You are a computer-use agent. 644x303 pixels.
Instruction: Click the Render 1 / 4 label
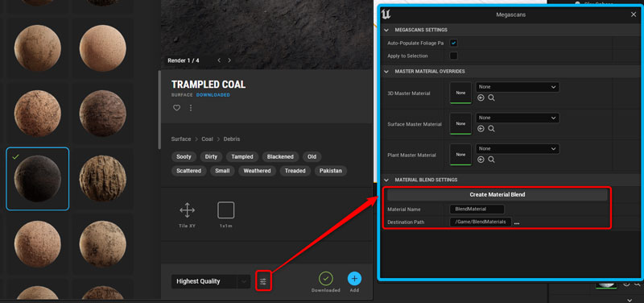click(x=184, y=61)
